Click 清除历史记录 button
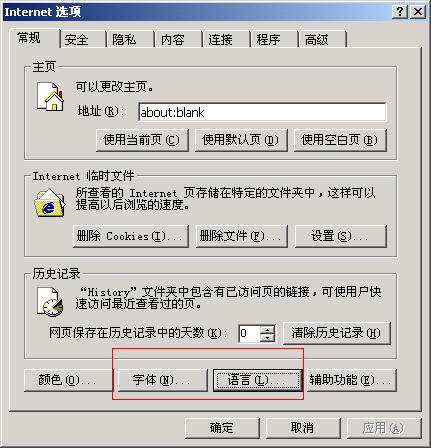Viewport: 431px width, 448px height. pos(337,333)
